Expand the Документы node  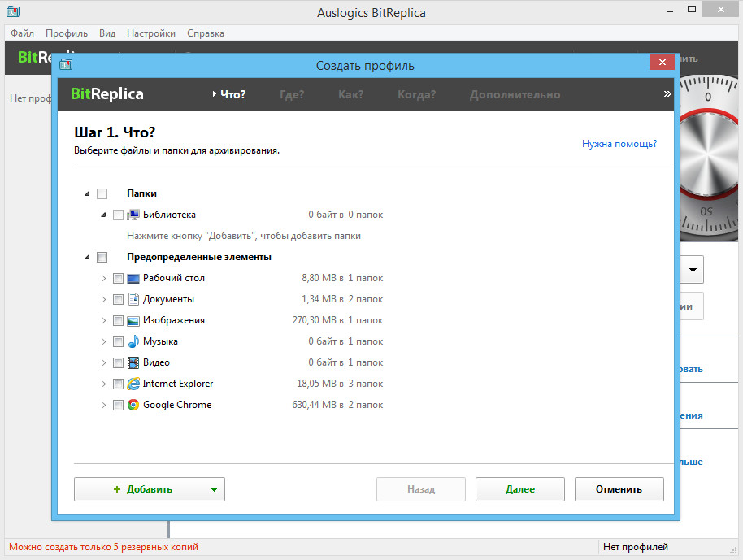coord(103,299)
